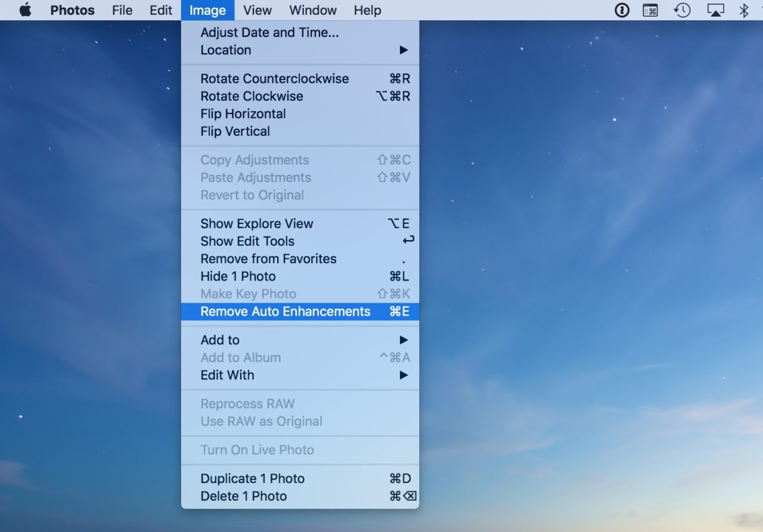Click the dimmed Reprocess RAW item

click(x=300, y=404)
